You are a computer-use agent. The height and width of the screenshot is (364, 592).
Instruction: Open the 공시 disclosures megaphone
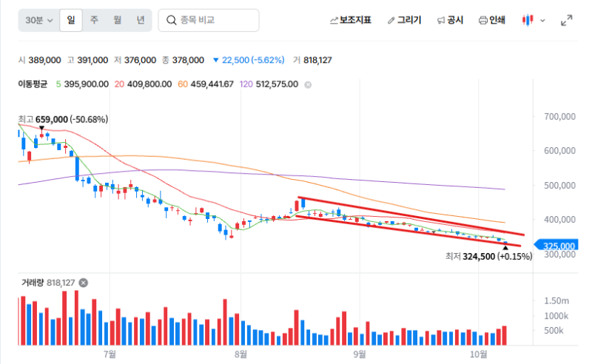pos(450,20)
